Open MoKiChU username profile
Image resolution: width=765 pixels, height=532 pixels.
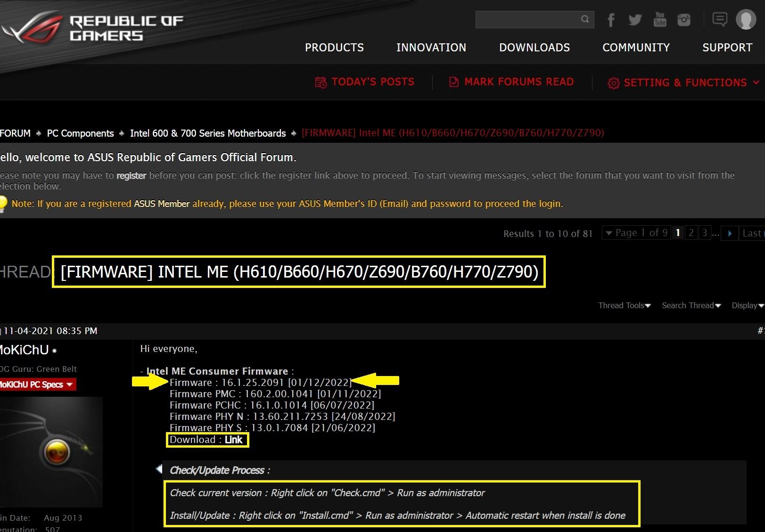pyautogui.click(x=25, y=350)
